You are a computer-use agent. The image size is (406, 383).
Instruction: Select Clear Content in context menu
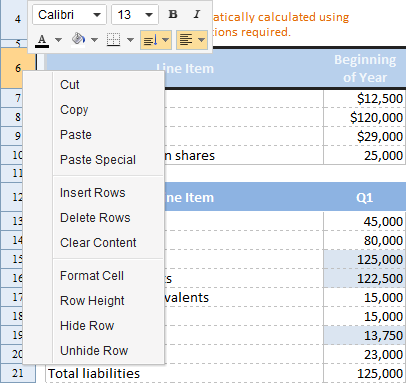(x=108, y=243)
